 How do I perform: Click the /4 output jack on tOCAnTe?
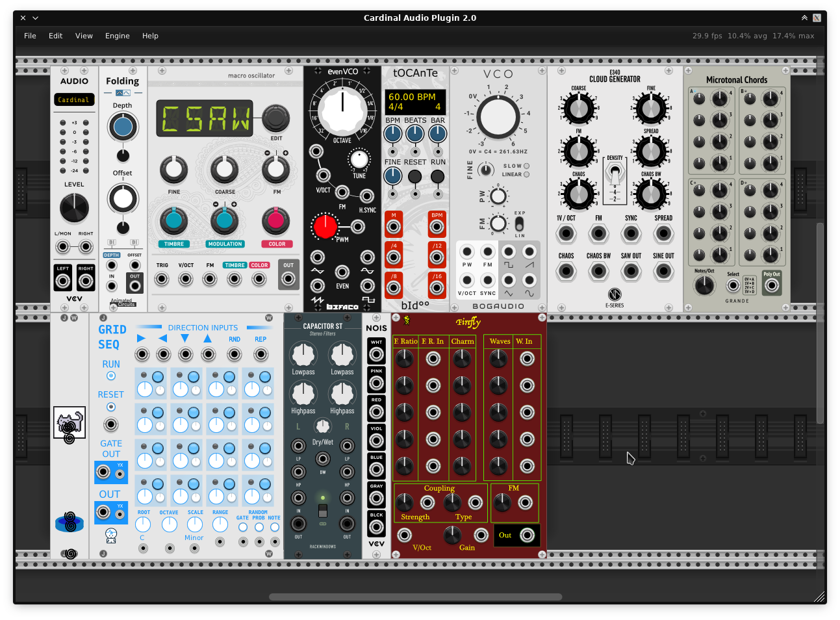click(394, 257)
